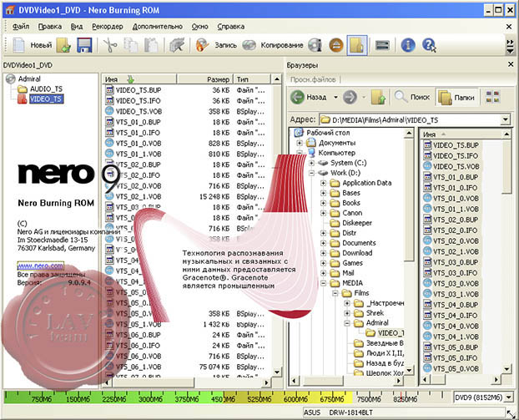Expand the System (C:) drive node
The width and height of the screenshot is (519, 420).
pos(311,163)
